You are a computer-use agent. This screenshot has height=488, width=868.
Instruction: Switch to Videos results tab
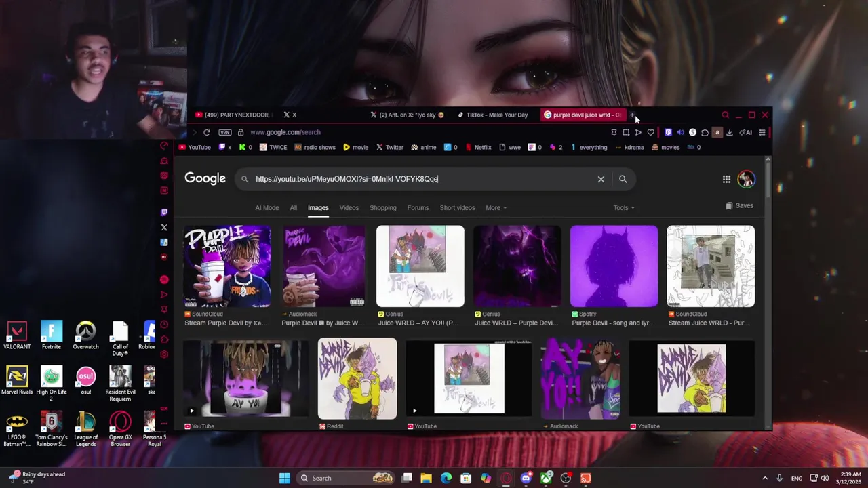click(x=349, y=208)
